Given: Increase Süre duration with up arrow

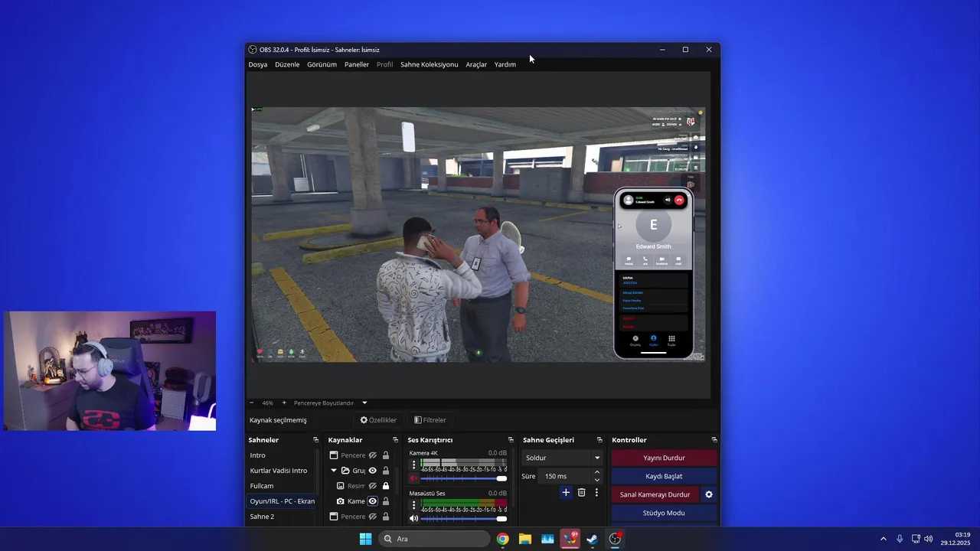Looking at the screenshot, I should pyautogui.click(x=597, y=472).
